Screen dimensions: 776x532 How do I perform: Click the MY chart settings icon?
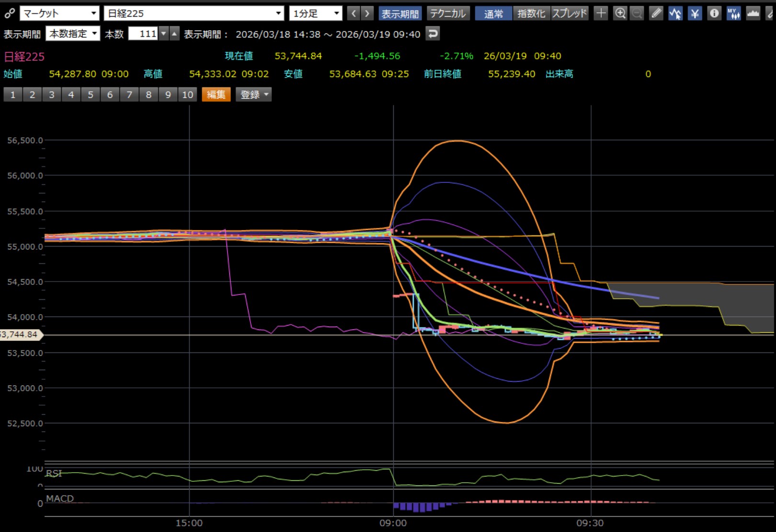733,13
